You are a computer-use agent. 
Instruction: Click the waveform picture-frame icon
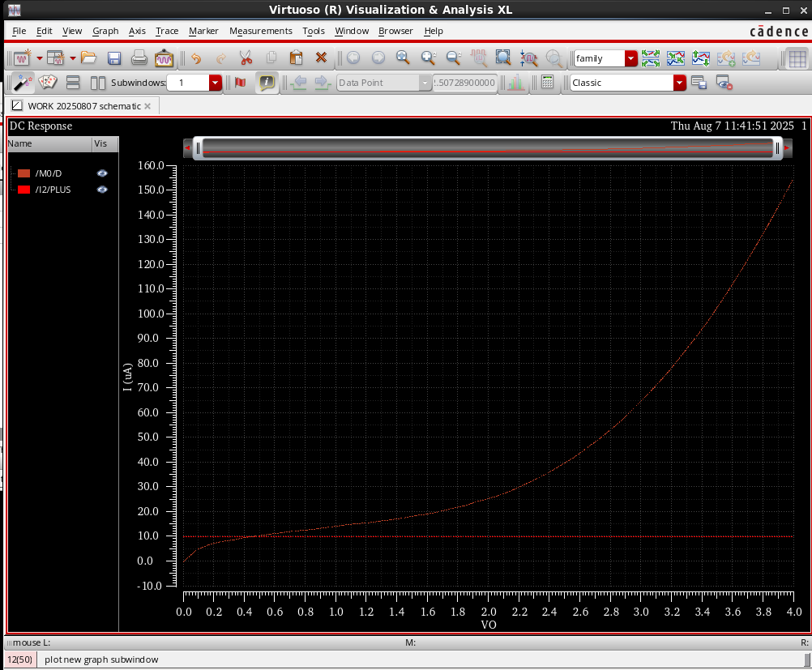[165, 58]
